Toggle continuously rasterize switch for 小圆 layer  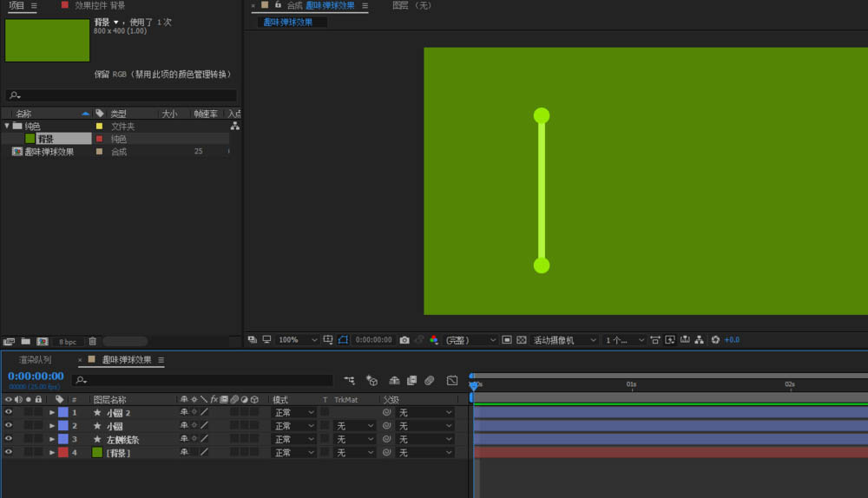tap(194, 425)
